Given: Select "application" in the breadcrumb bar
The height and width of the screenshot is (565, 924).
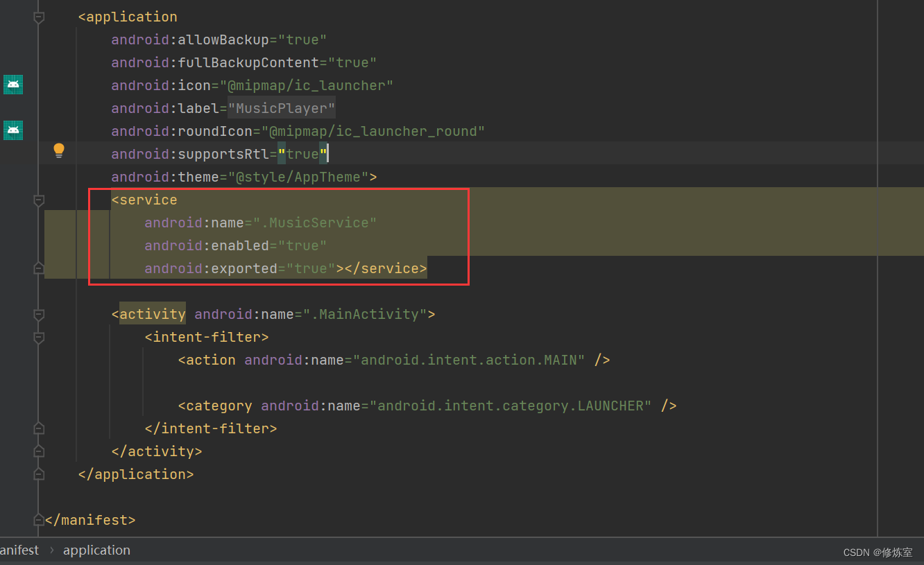Looking at the screenshot, I should coord(96,550).
